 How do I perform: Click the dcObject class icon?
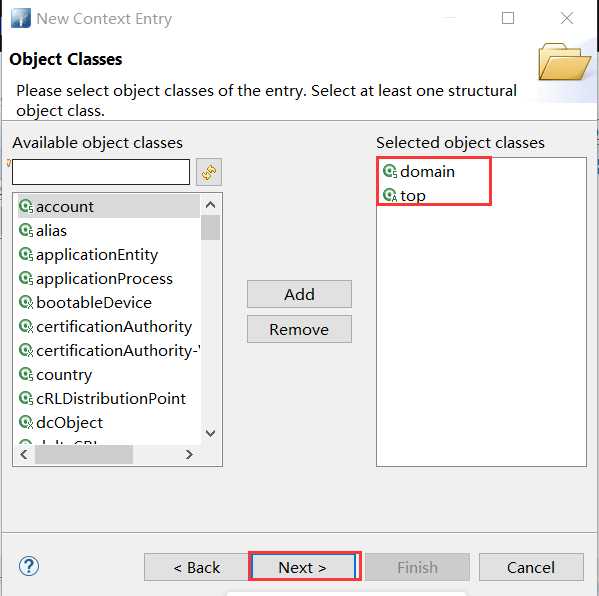26,423
